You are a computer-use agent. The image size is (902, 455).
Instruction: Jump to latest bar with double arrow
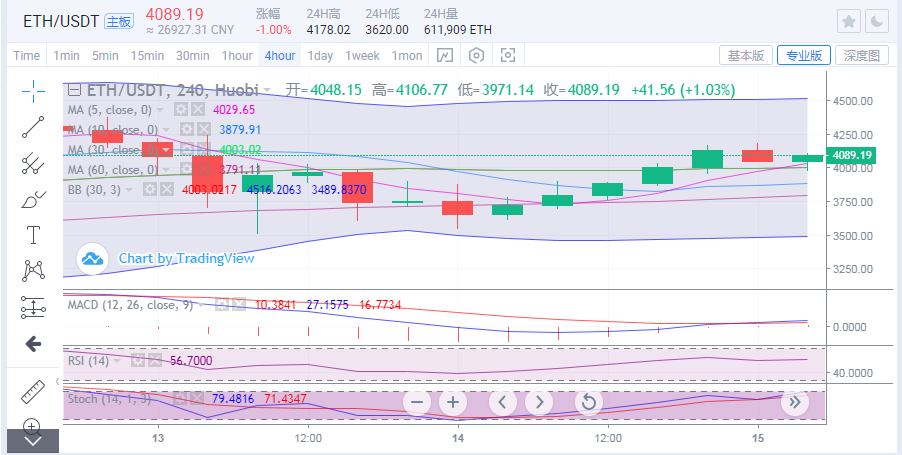click(794, 402)
